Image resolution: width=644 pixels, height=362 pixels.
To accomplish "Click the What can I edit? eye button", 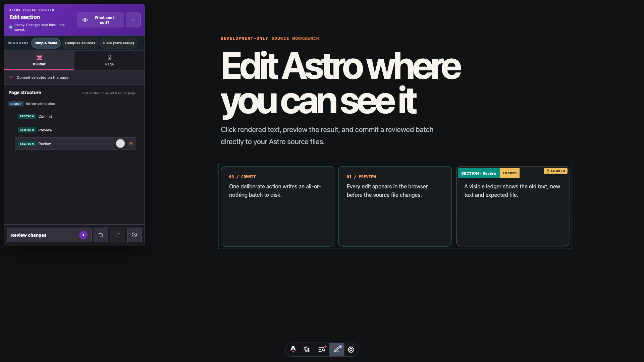I will point(101,20).
